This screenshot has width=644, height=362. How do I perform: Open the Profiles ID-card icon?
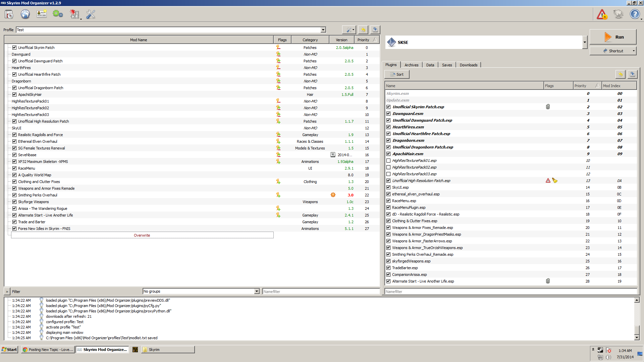pyautogui.click(x=42, y=14)
